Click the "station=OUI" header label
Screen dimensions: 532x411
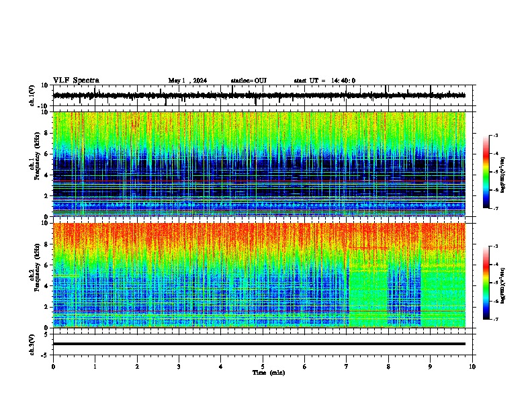tap(249, 81)
